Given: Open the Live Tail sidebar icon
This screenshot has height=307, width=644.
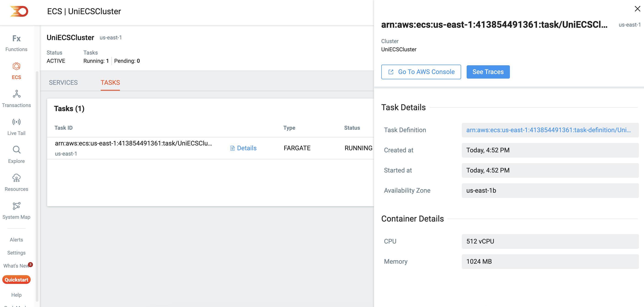Looking at the screenshot, I should tap(16, 122).
